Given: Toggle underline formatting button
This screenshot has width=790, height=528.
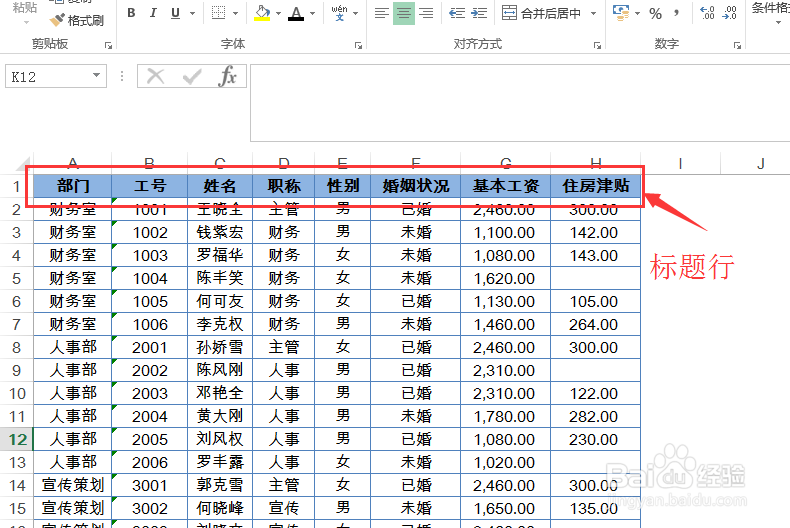Looking at the screenshot, I should (x=175, y=13).
